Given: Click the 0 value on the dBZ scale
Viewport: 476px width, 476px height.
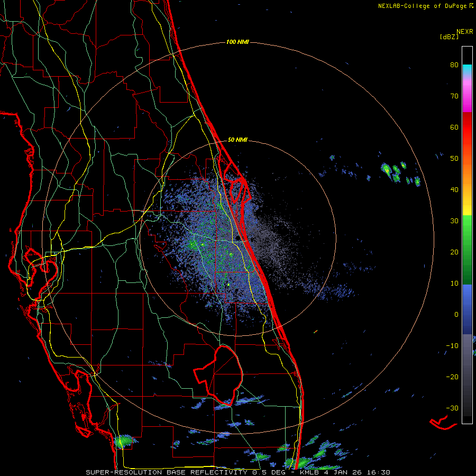Looking at the screenshot, I should click(456, 315).
